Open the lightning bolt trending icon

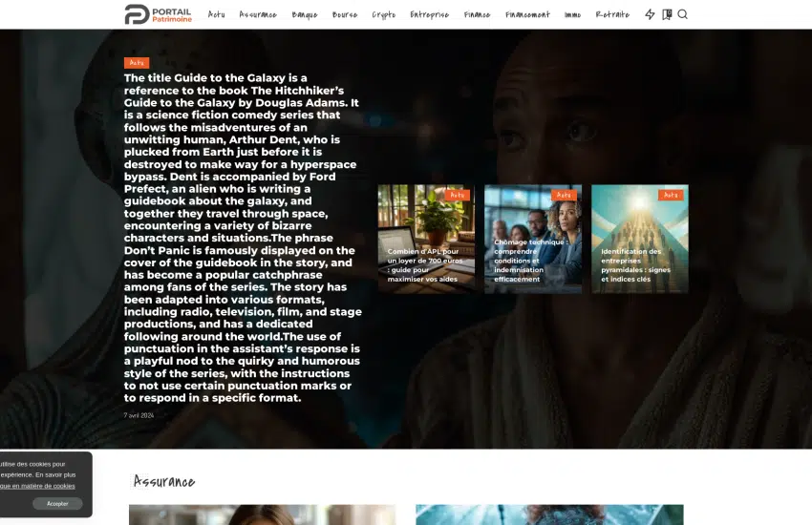coord(650,14)
